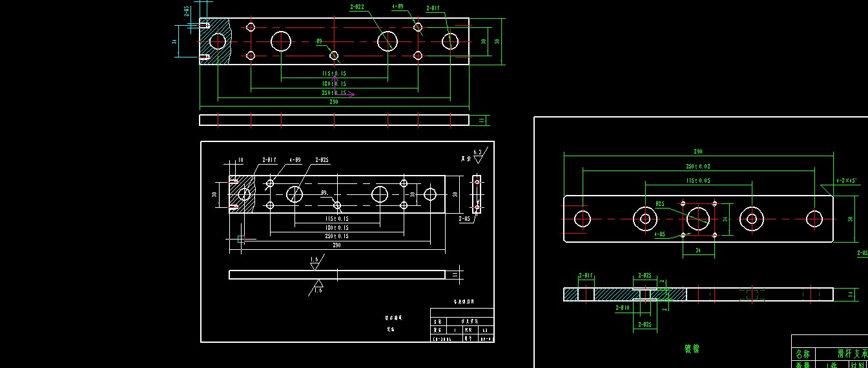Select the 115±0.05 dimension text
The width and height of the screenshot is (868, 368).
698,181
